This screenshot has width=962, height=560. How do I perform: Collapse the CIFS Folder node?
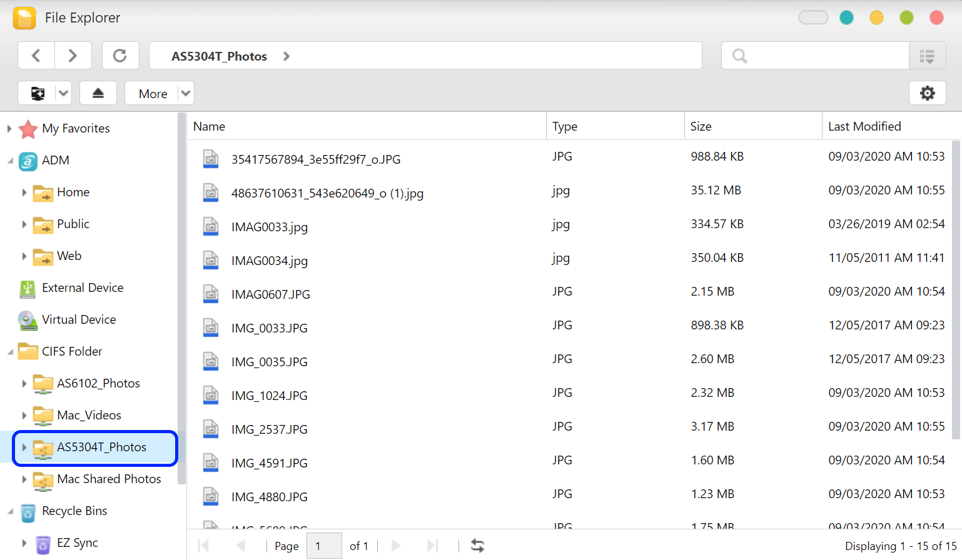click(x=10, y=352)
